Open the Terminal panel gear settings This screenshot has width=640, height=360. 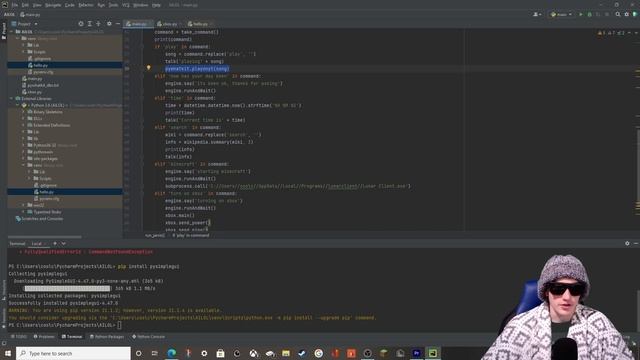click(x=627, y=243)
